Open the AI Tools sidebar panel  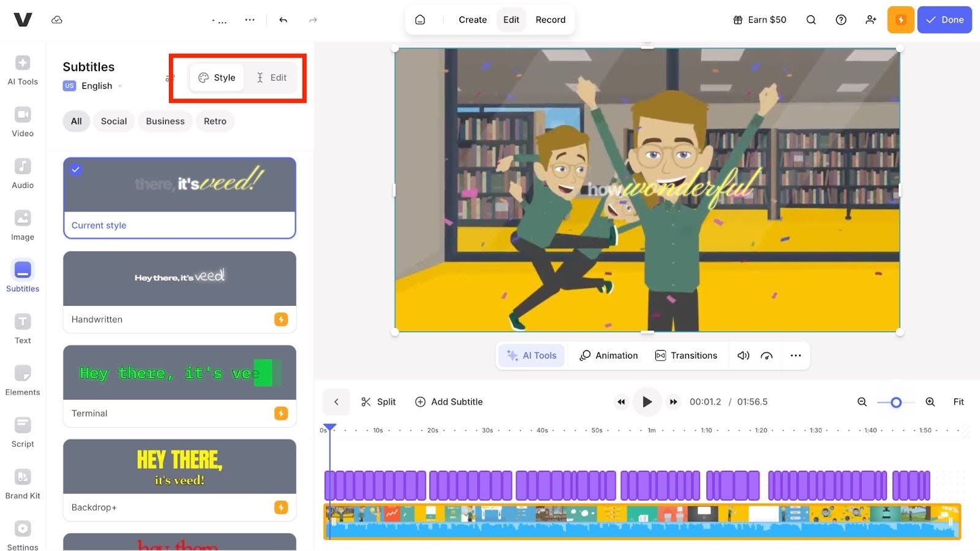click(x=23, y=70)
